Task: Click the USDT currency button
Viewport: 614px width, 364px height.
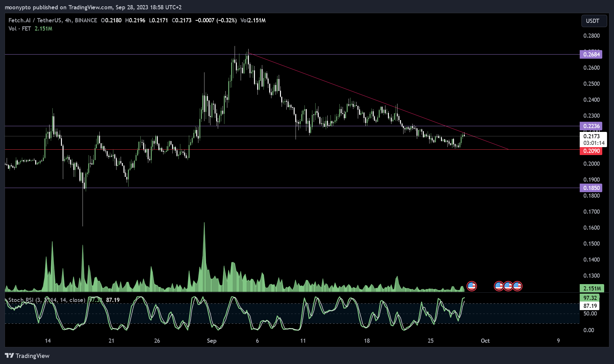Action: (x=594, y=21)
